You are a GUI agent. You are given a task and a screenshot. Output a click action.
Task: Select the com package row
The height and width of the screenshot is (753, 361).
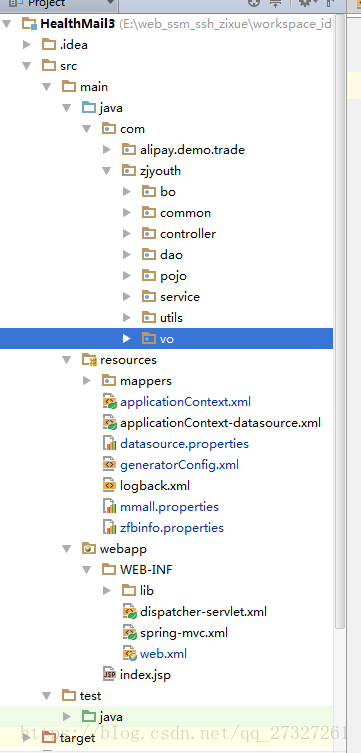[166, 129]
